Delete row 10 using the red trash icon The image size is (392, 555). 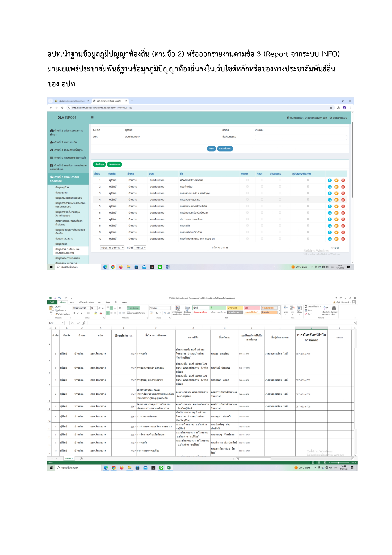[x=343, y=239]
